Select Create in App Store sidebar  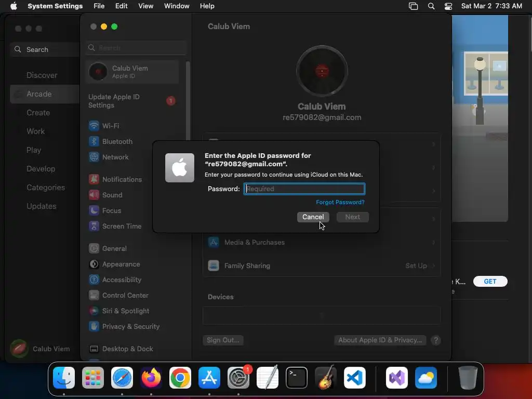38,113
